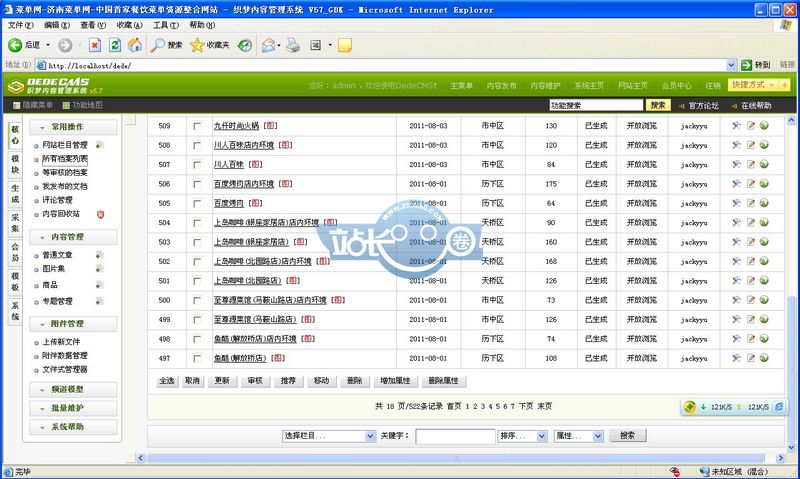Click the 审核 button below the list
The image size is (800, 479).
(x=255, y=381)
